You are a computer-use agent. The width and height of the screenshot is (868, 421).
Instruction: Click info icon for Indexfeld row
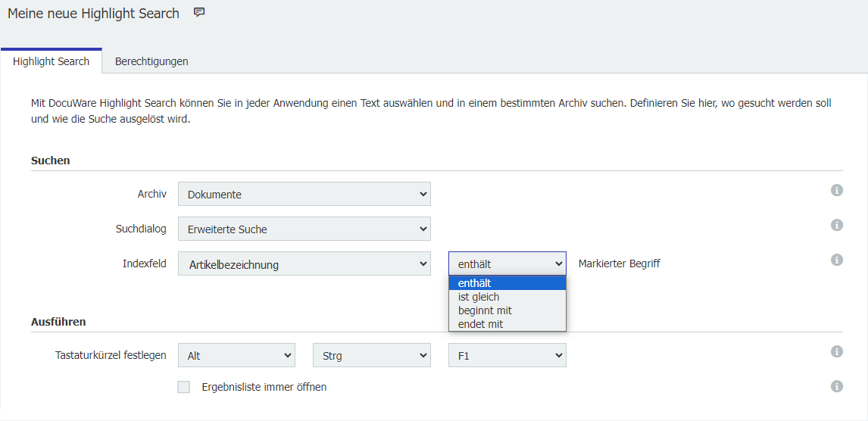[837, 260]
